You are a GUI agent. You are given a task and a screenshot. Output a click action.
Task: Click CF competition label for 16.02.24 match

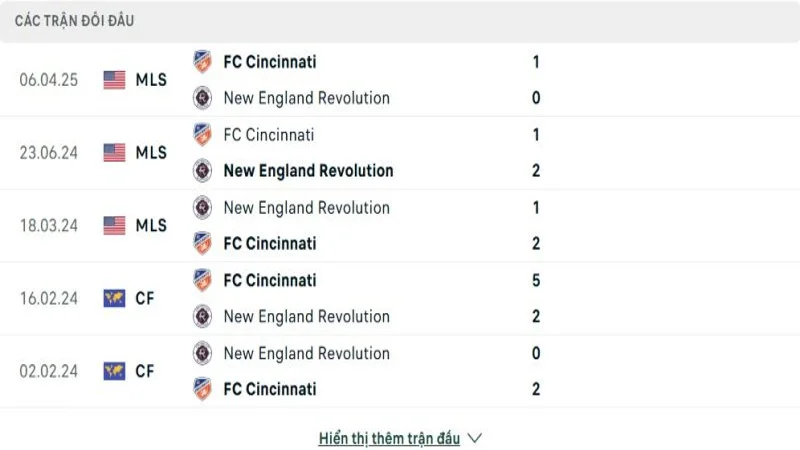(x=145, y=298)
